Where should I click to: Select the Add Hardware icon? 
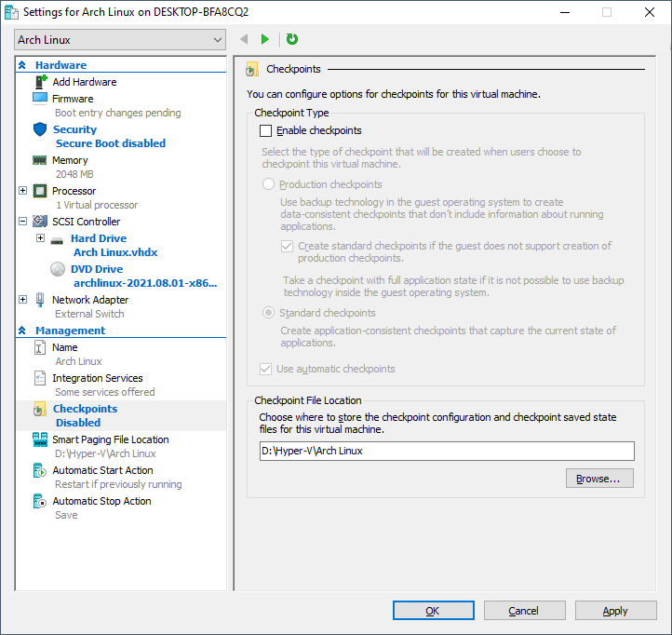pos(40,82)
